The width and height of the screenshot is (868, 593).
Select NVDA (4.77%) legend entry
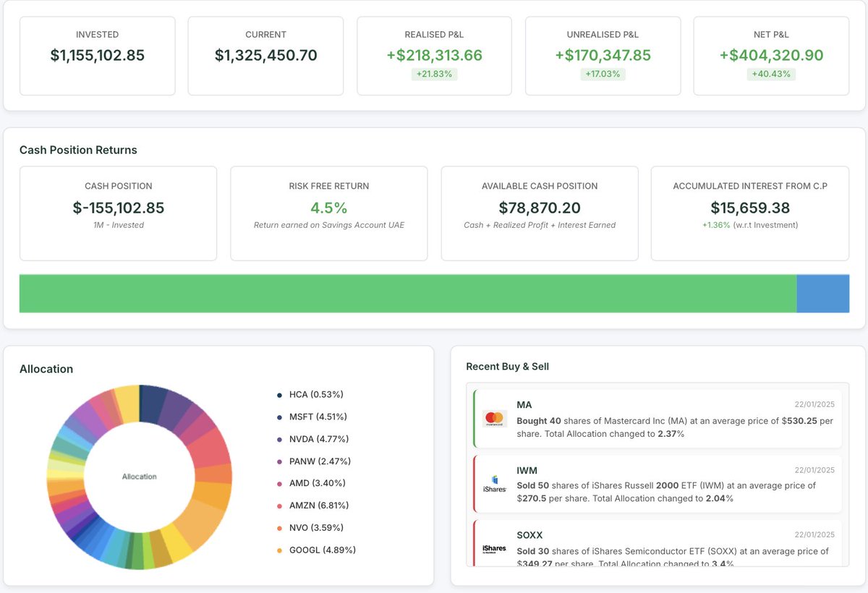[312, 439]
